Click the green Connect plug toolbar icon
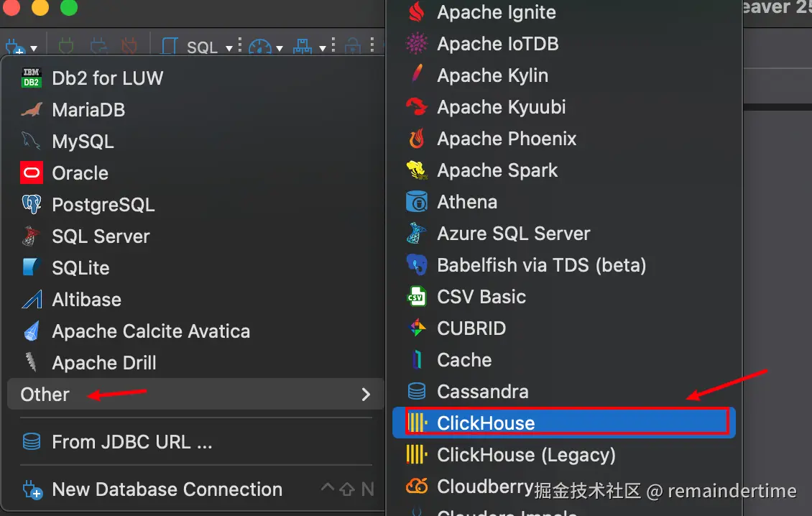Image resolution: width=812 pixels, height=516 pixels. point(66,47)
